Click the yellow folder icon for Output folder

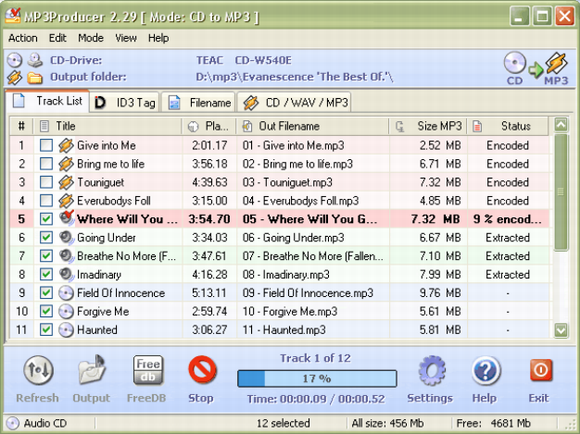point(35,78)
